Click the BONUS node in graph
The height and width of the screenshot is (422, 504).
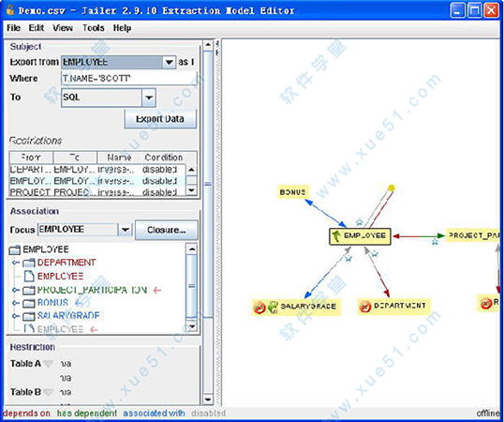[x=292, y=192]
